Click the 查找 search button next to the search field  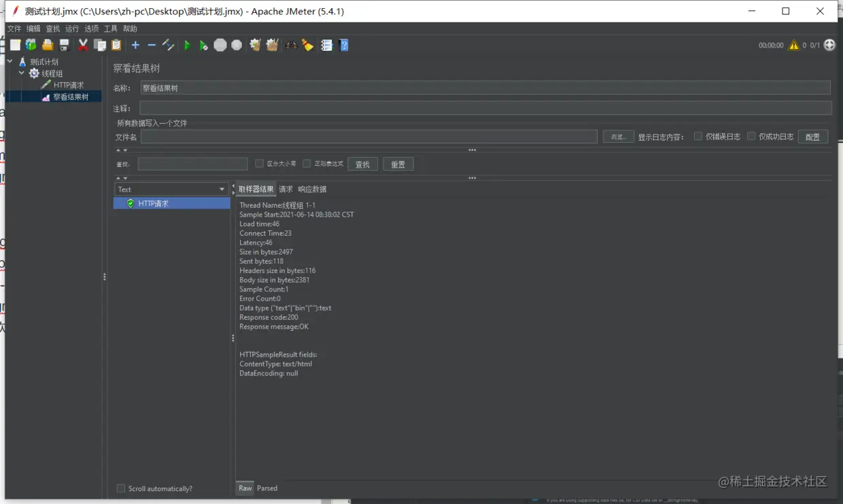pos(363,164)
